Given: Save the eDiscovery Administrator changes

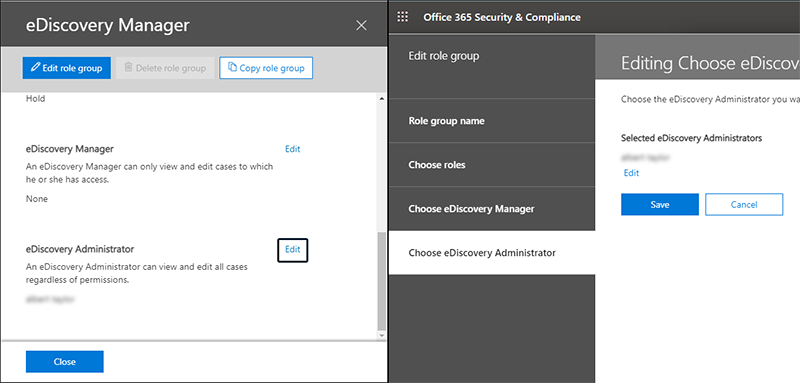Looking at the screenshot, I should pos(660,205).
